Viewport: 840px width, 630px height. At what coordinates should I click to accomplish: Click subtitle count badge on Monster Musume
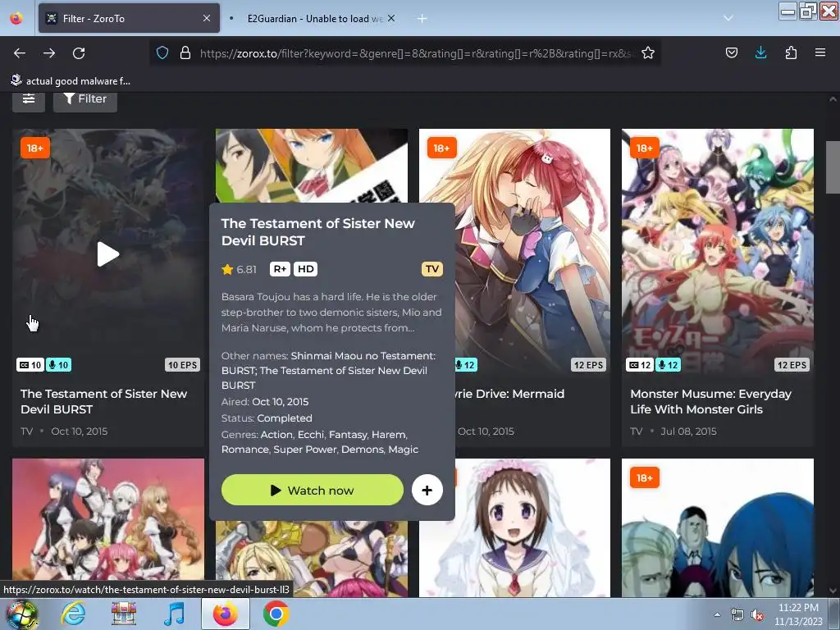click(639, 365)
